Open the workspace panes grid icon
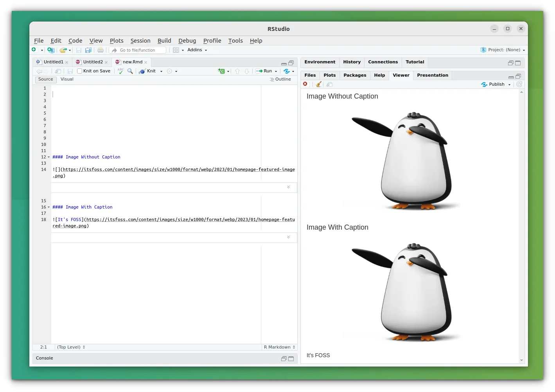The width and height of the screenshot is (555, 392). (x=176, y=50)
